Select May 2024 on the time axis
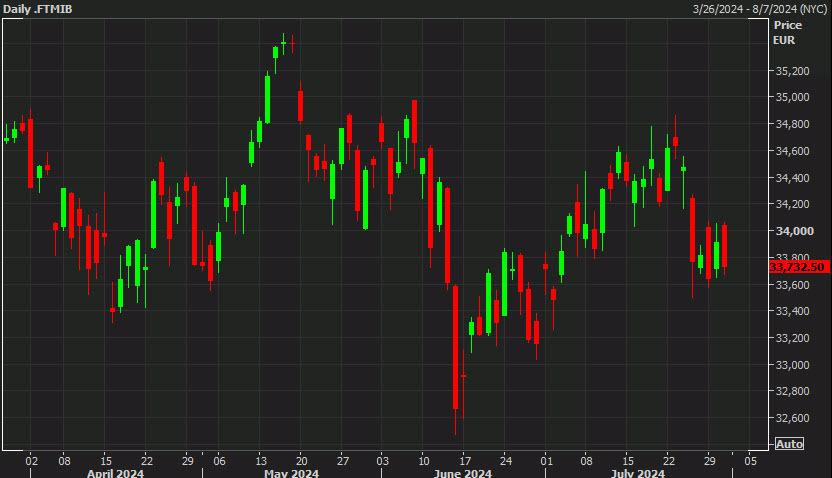This screenshot has height=478, width=832. [x=291, y=472]
